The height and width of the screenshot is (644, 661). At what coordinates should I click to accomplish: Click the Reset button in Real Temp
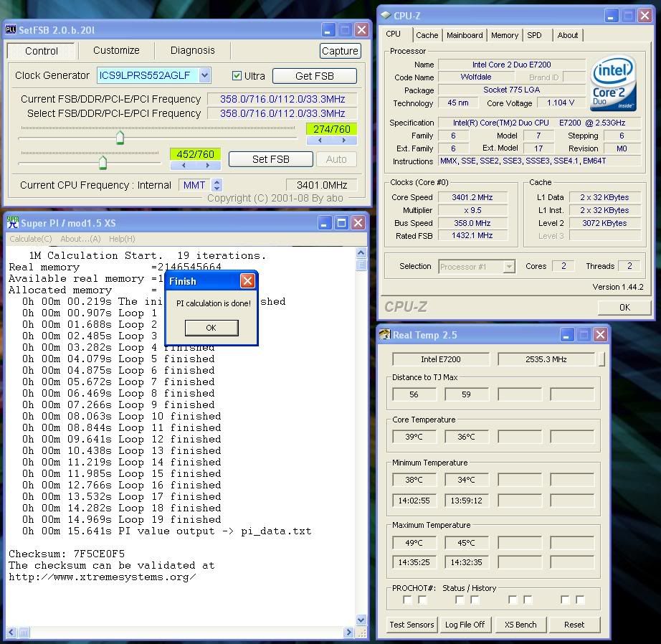[x=574, y=624]
